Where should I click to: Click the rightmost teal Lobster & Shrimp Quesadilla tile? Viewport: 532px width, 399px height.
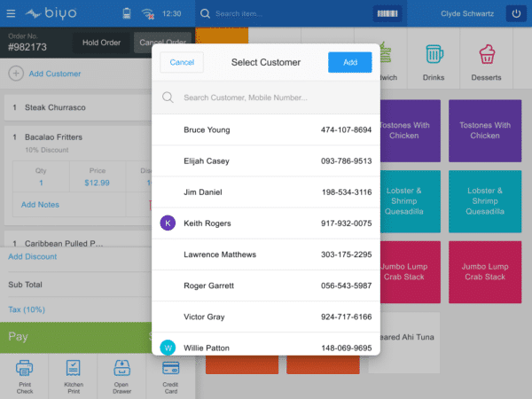pos(485,201)
